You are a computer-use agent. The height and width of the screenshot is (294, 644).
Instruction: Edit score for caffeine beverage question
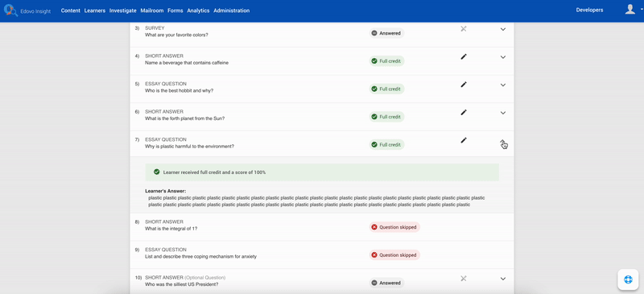pos(464,56)
